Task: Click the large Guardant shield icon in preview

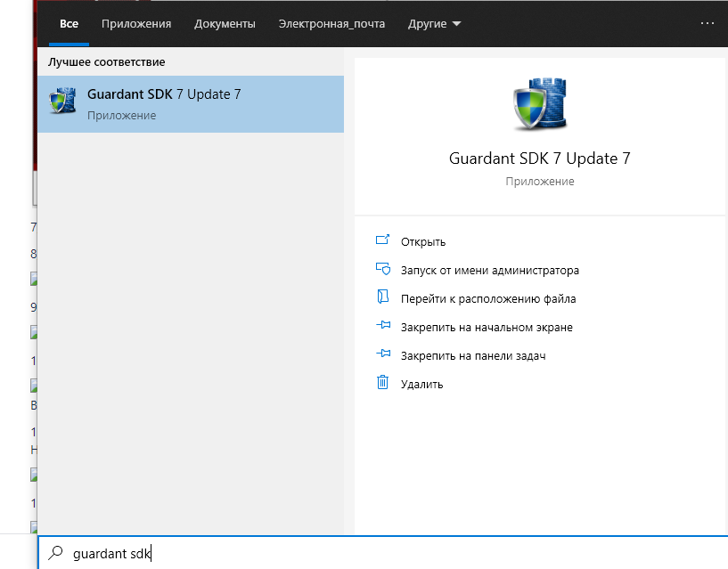Action: pyautogui.click(x=539, y=104)
